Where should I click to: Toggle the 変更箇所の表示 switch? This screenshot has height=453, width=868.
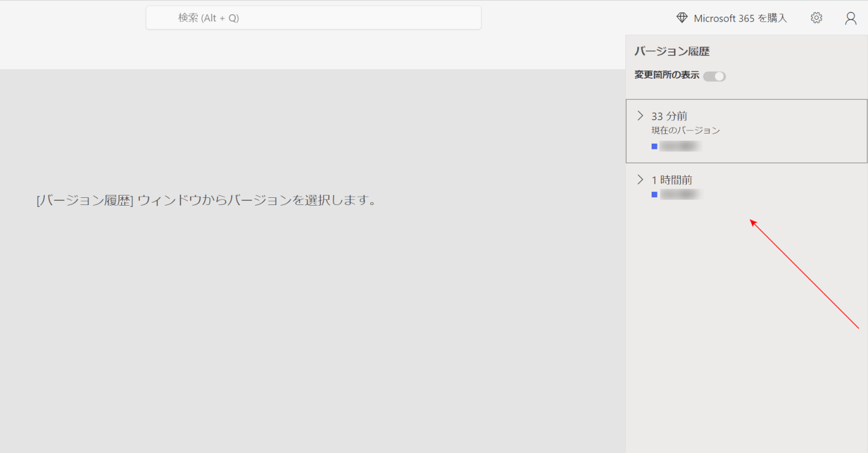tap(714, 76)
